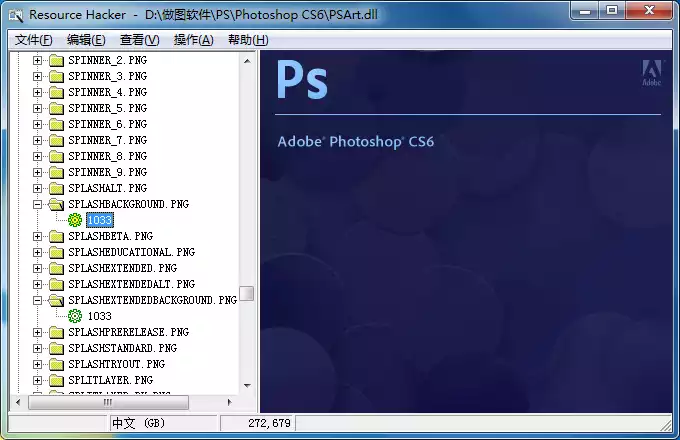Click the open folder icon of SPLASHBACKGROUND.PNG
680x440 pixels.
click(56, 204)
